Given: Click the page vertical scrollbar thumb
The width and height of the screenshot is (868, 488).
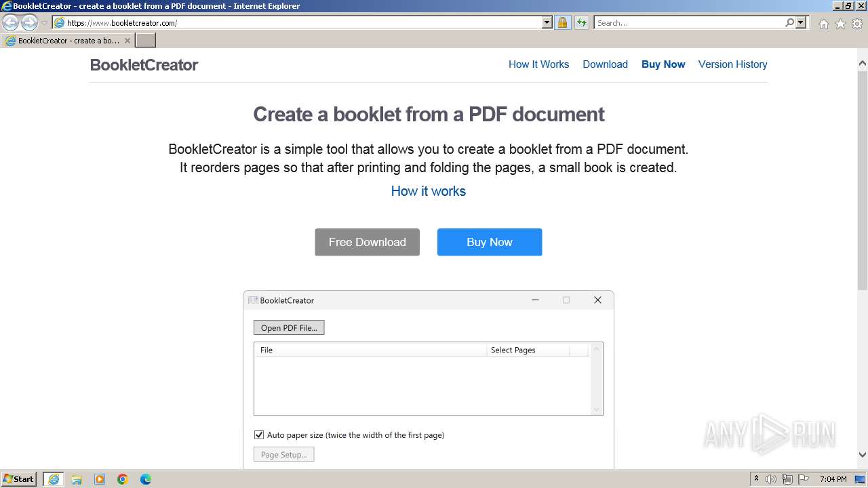Looking at the screenshot, I should [862, 180].
